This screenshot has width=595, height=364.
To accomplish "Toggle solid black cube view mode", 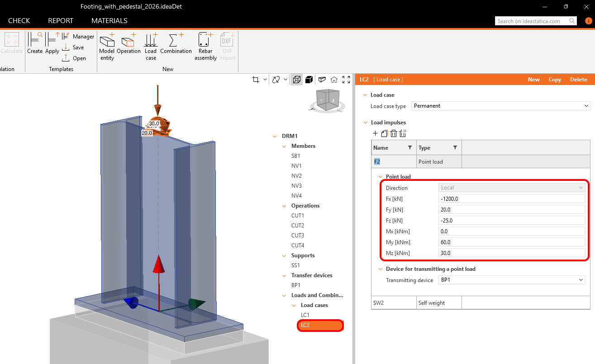I will [x=309, y=80].
